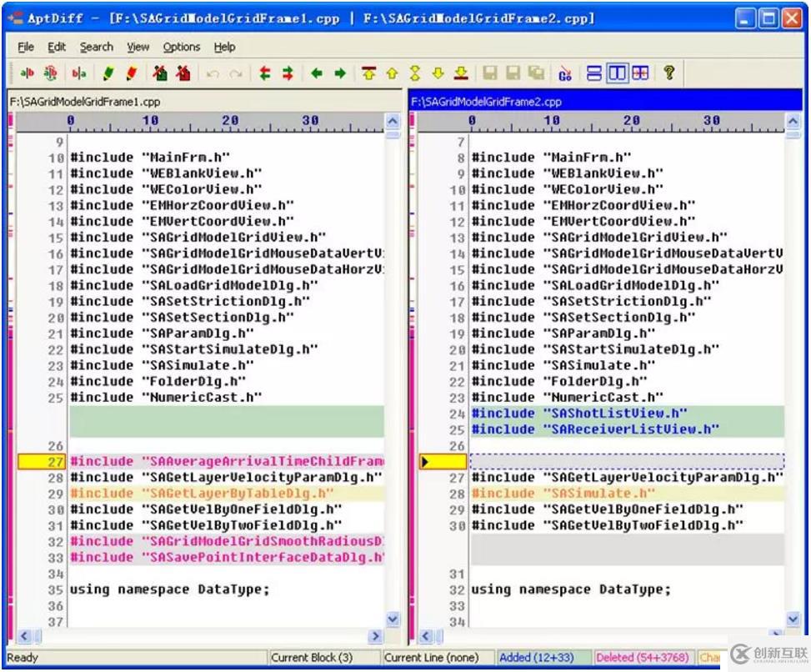Click the added line SAShotListView.h include

coord(628,414)
